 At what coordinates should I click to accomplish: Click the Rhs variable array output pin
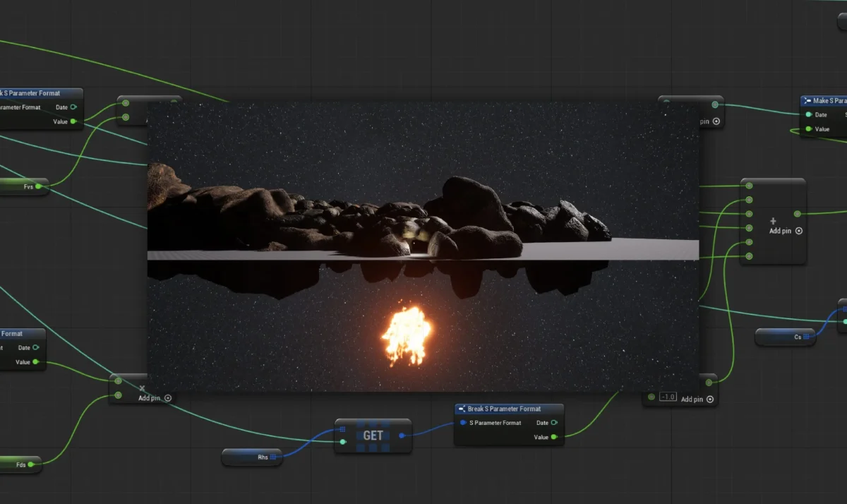click(x=272, y=457)
